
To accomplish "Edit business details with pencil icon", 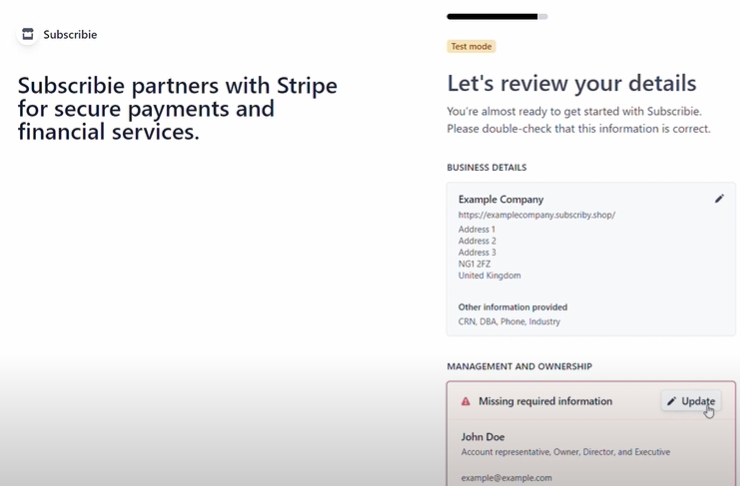I will 719,199.
